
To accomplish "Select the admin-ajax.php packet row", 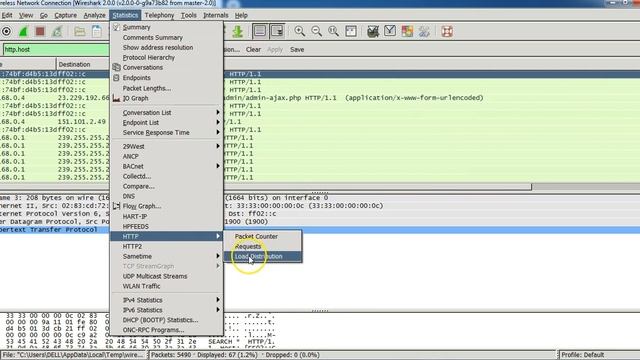I will pos(320,98).
